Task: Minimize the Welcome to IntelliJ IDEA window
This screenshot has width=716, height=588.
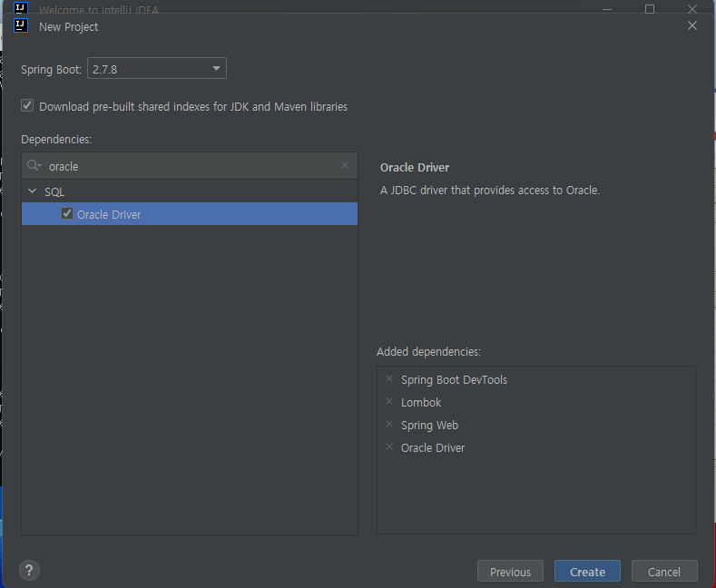Action: pos(607,9)
